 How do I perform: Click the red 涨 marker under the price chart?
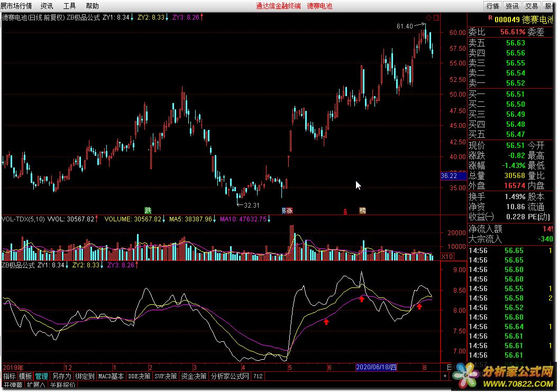290,210
